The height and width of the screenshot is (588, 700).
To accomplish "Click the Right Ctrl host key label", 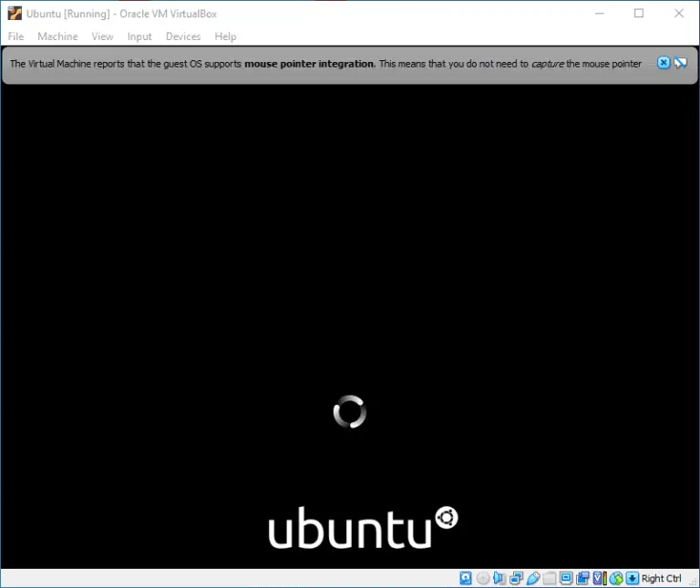I will (661, 578).
